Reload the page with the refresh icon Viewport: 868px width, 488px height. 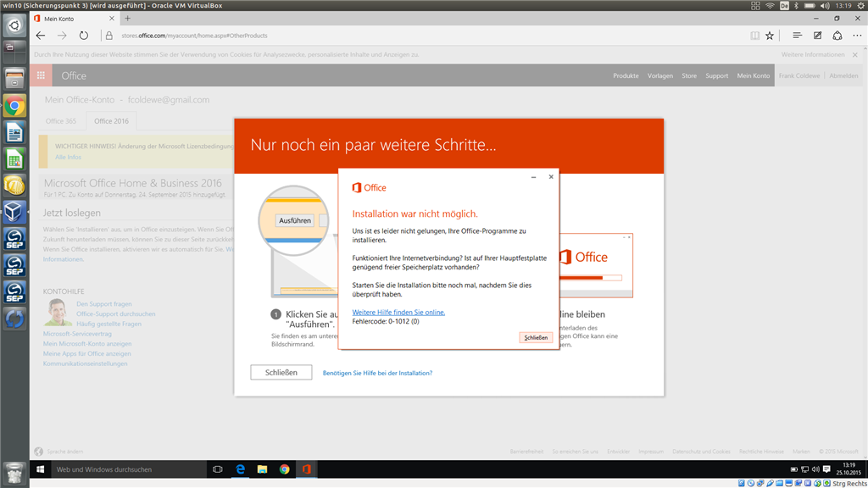coord(84,36)
